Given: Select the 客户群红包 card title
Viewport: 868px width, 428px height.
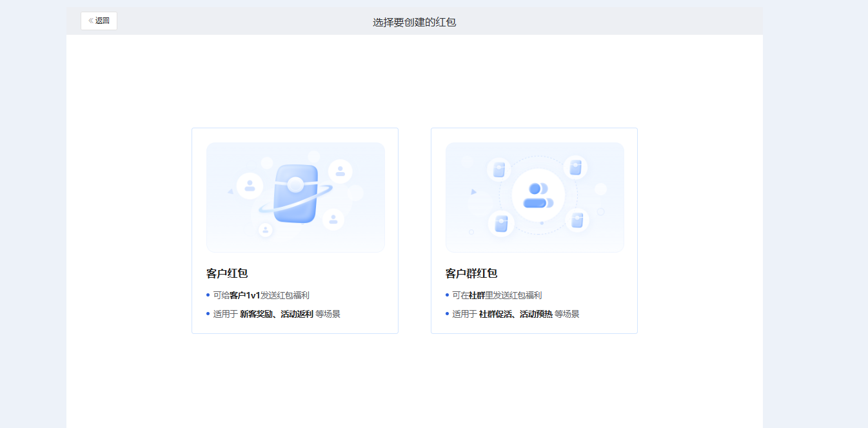Looking at the screenshot, I should (x=471, y=273).
